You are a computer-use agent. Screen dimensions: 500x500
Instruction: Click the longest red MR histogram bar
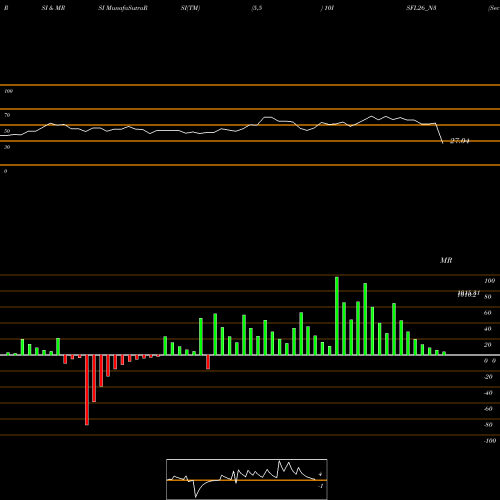click(87, 390)
